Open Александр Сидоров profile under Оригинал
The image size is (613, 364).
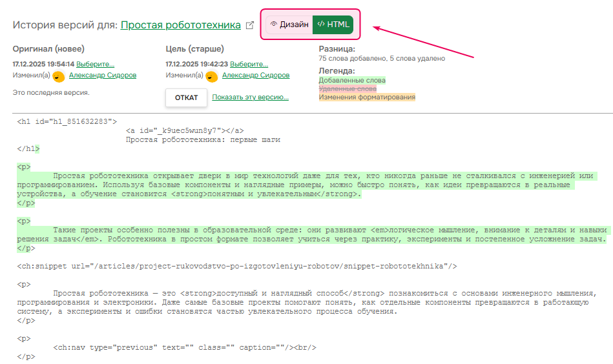pyautogui.click(x=103, y=75)
